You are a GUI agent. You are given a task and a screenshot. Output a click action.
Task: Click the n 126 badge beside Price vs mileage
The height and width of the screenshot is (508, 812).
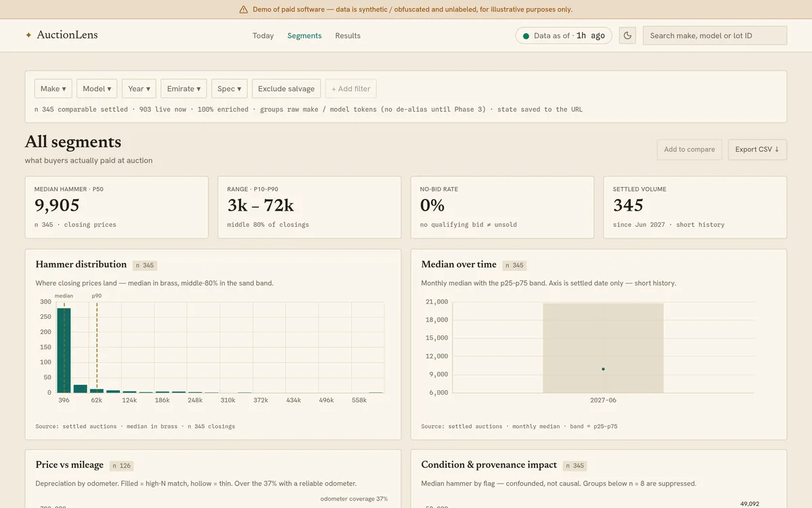coord(122,466)
